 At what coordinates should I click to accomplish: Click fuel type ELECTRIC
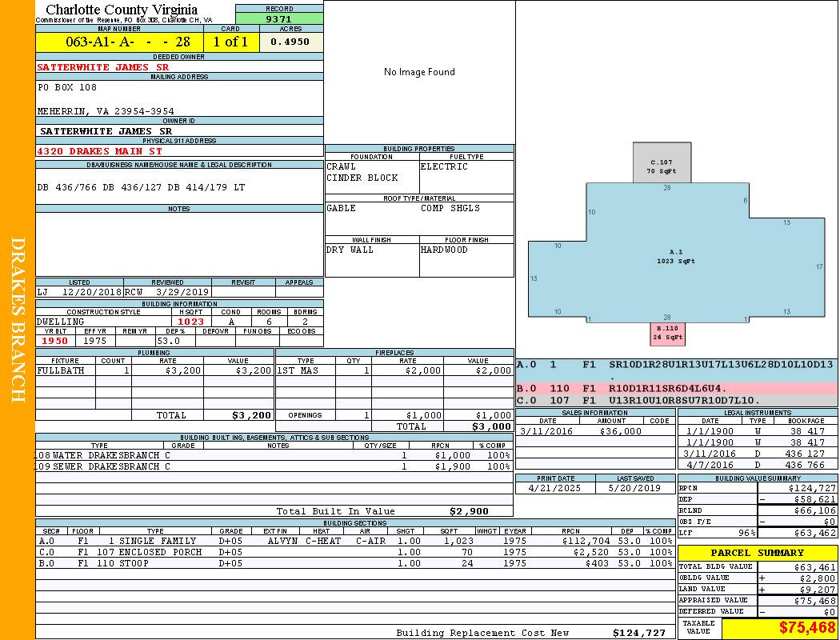[x=444, y=166]
